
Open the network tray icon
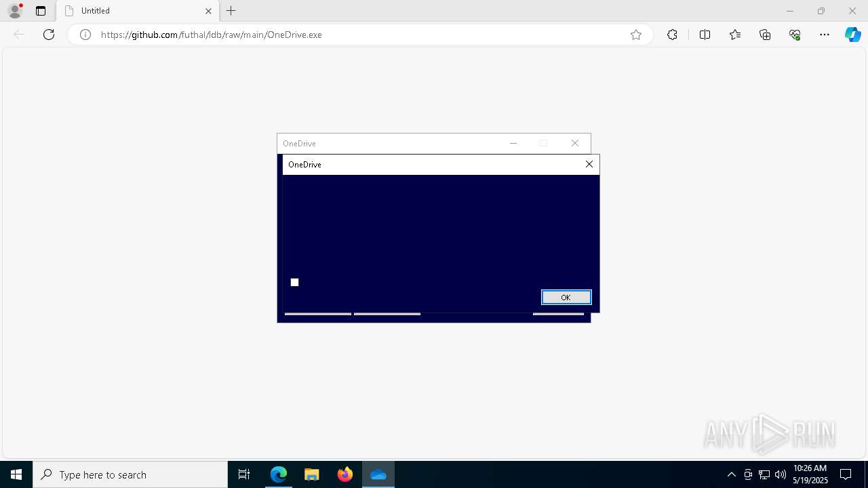[764, 474]
